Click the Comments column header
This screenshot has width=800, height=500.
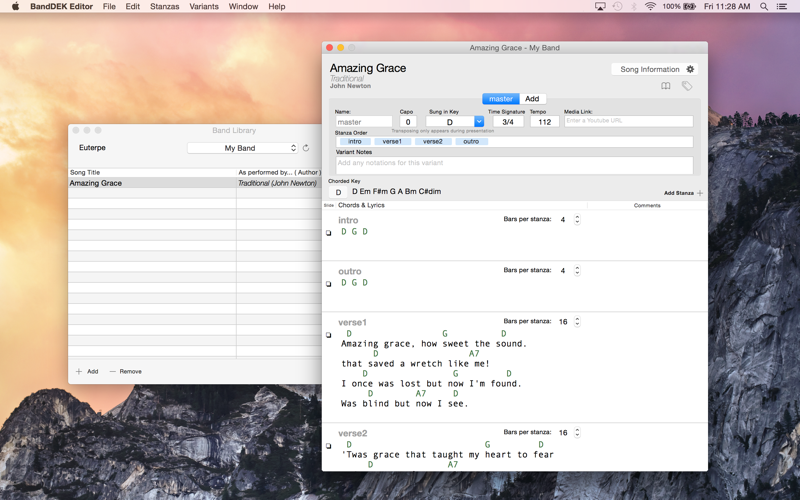(647, 205)
